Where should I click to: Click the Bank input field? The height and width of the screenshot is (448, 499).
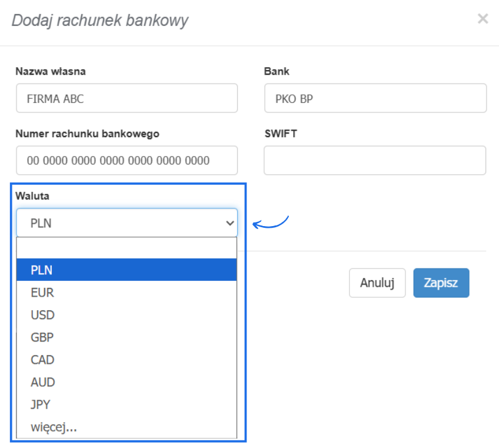pos(375,98)
